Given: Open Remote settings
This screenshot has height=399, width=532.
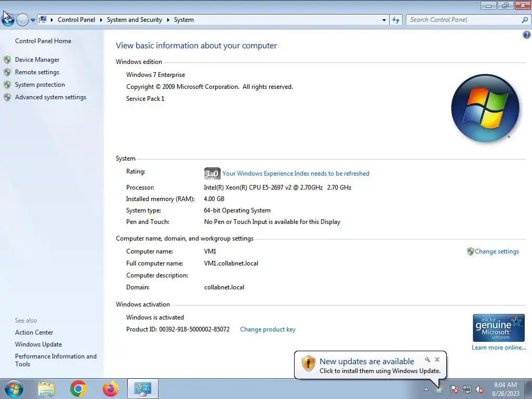Looking at the screenshot, I should (x=37, y=72).
